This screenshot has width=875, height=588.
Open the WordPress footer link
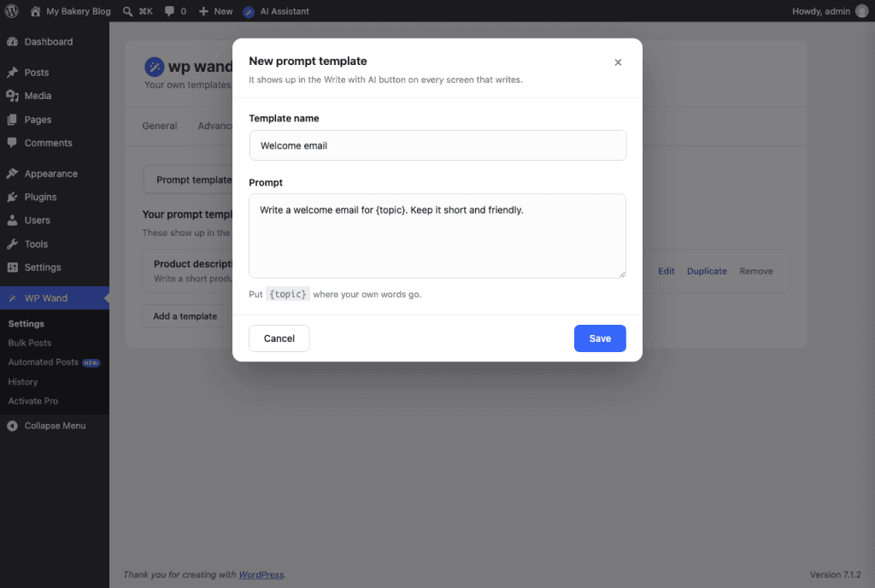[261, 574]
